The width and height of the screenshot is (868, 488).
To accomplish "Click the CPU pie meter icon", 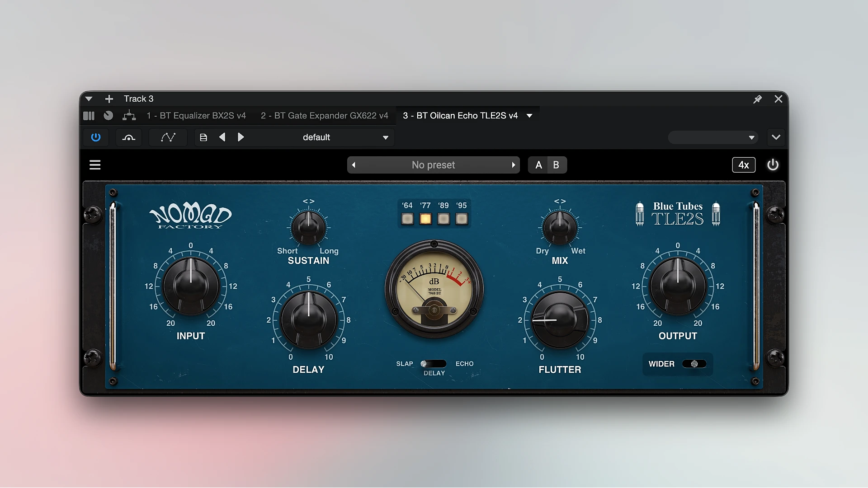I will pos(108,116).
